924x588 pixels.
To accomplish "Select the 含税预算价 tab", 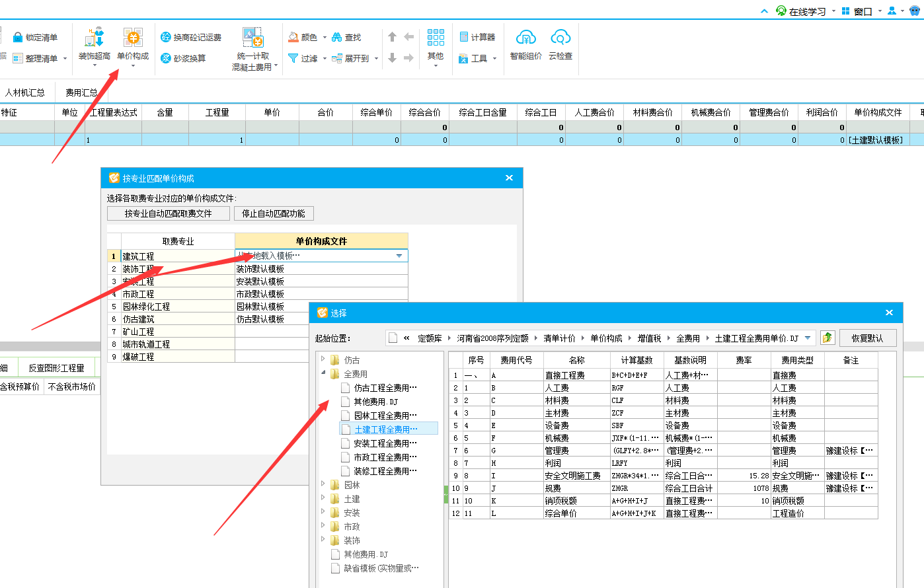I will [20, 386].
